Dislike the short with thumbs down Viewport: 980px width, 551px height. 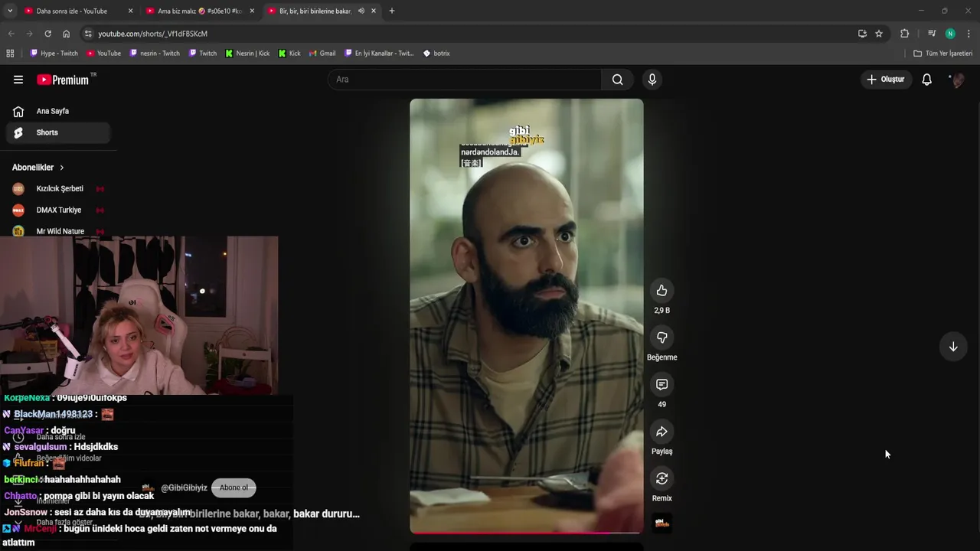pos(661,337)
